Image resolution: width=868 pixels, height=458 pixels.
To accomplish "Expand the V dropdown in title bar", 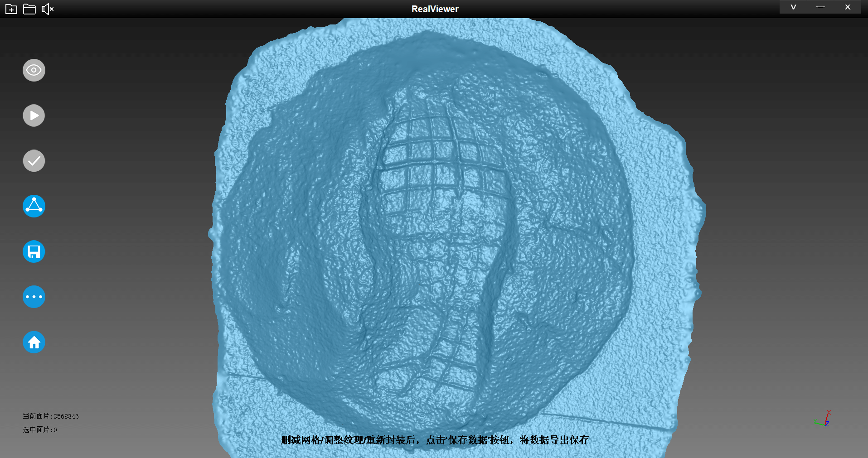I will [793, 7].
